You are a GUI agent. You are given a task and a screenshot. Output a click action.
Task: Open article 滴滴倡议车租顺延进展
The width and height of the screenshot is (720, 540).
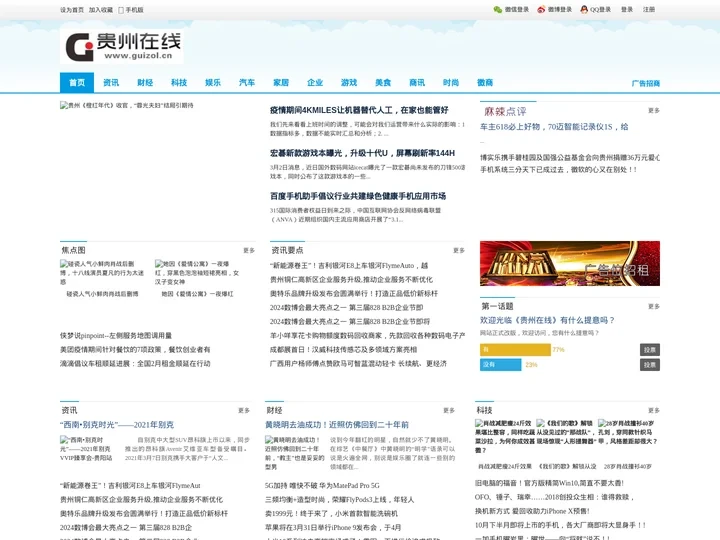[x=135, y=364]
